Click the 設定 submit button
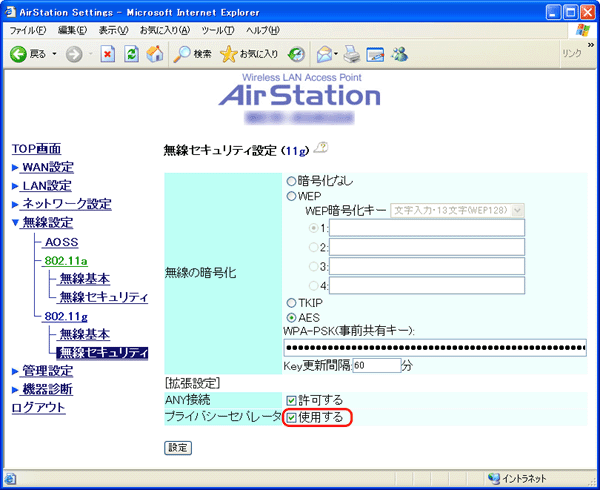 (x=178, y=448)
